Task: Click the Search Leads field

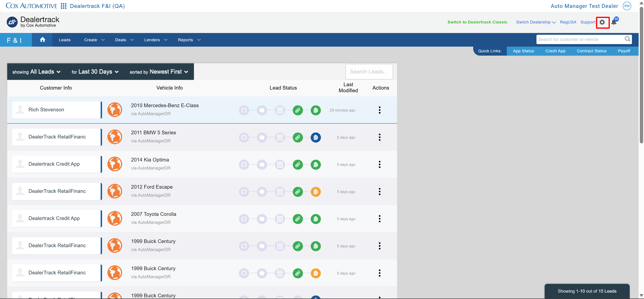Action: [x=369, y=72]
